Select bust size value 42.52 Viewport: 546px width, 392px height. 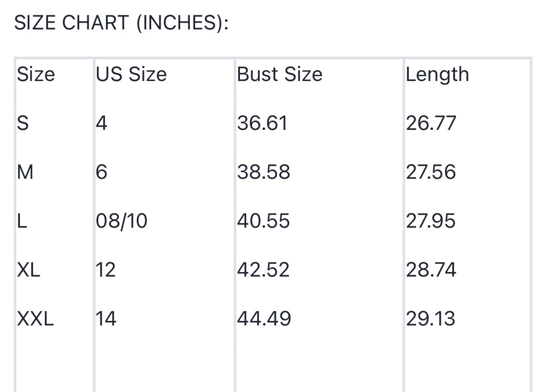tap(263, 270)
